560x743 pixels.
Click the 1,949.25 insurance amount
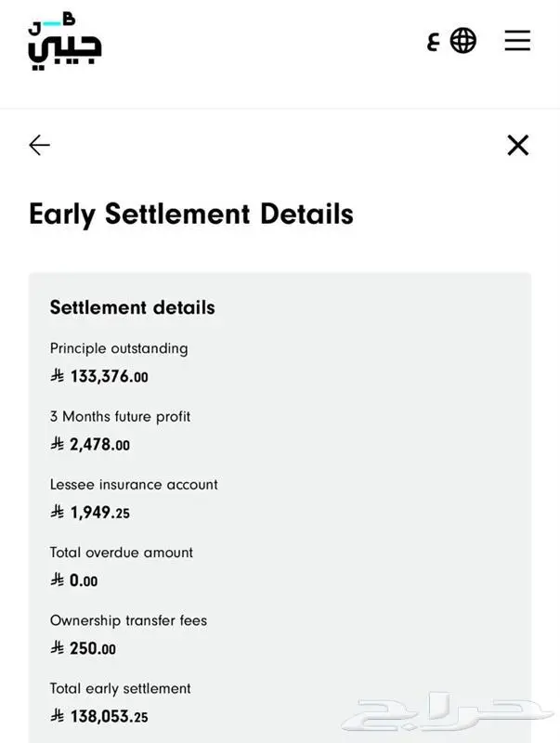click(99, 513)
